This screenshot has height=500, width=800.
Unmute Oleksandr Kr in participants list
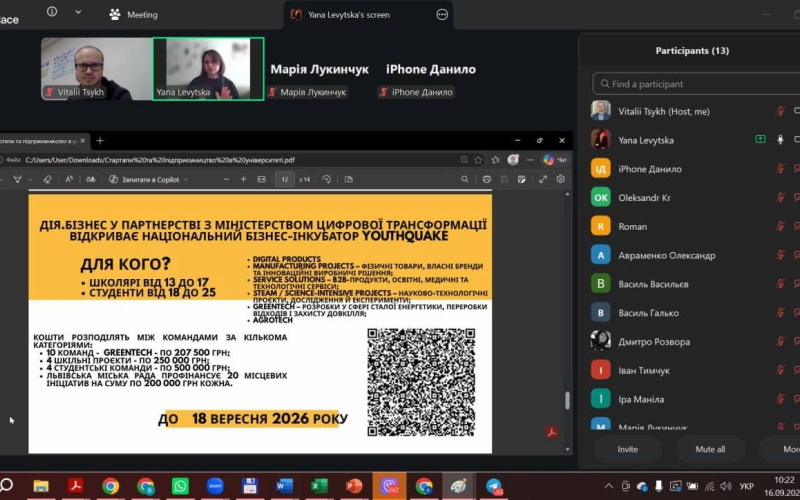(x=780, y=197)
